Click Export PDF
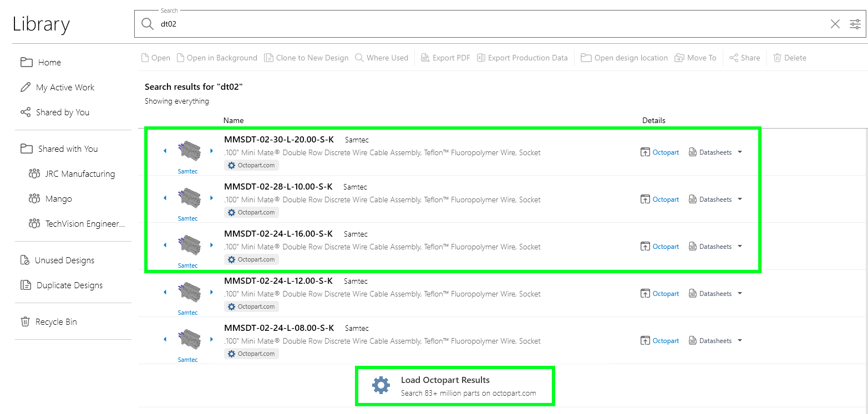The width and height of the screenshot is (868, 414). pyautogui.click(x=445, y=58)
